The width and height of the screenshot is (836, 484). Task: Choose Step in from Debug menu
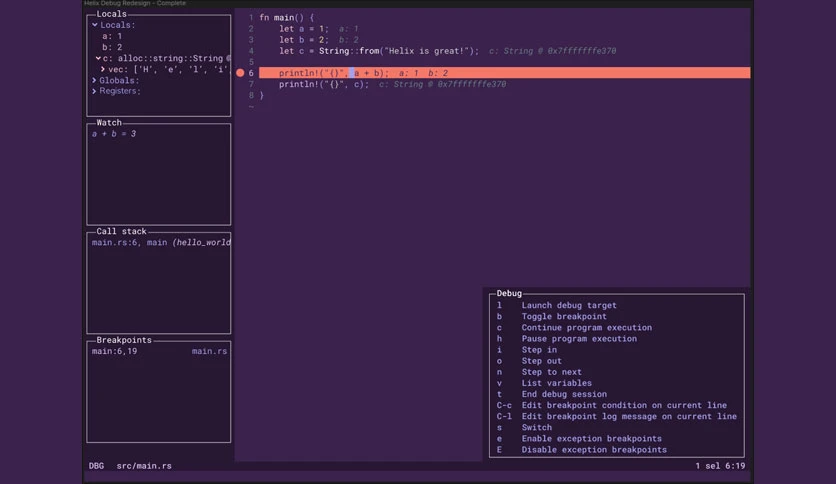(x=539, y=350)
